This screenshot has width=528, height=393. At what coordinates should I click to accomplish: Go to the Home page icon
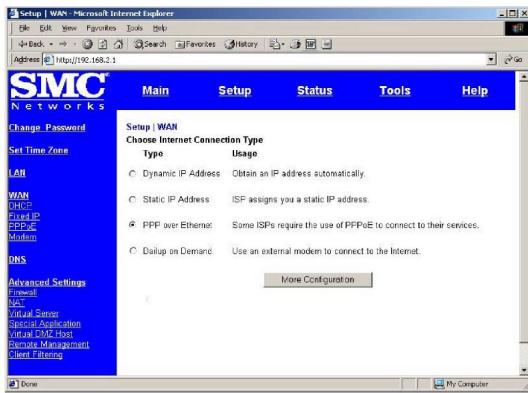[x=119, y=44]
